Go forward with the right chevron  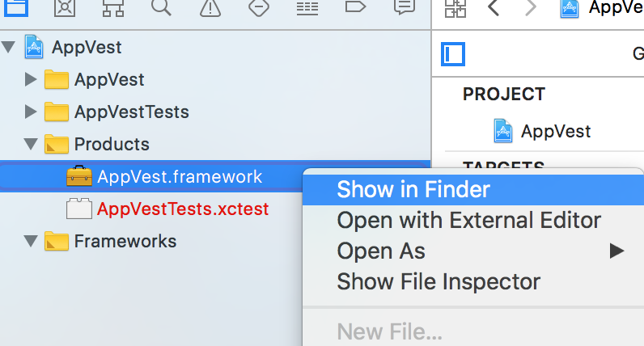tap(531, 7)
